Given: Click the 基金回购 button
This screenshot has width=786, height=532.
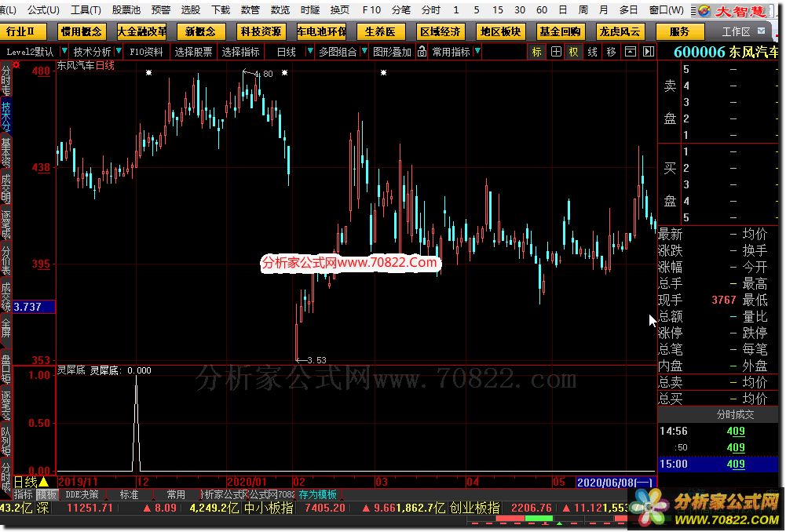Looking at the screenshot, I should click(560, 31).
